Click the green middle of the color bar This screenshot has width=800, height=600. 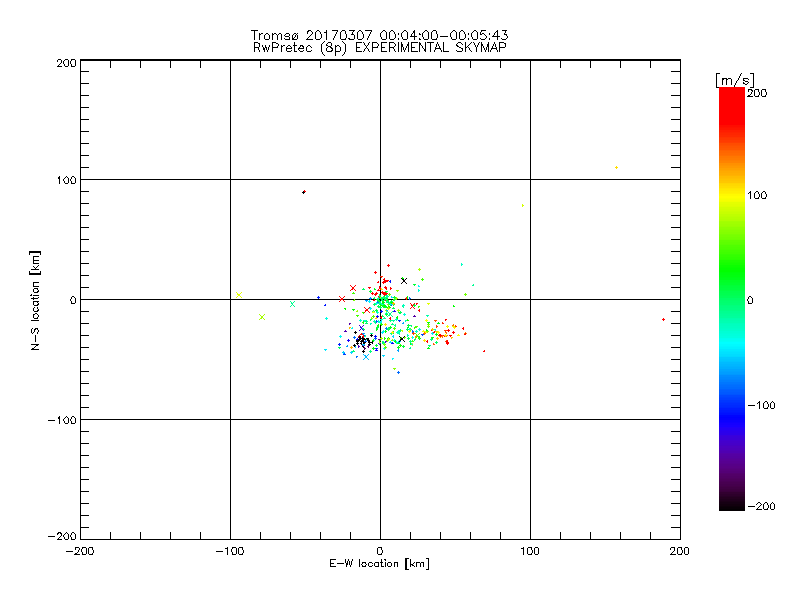tap(731, 299)
